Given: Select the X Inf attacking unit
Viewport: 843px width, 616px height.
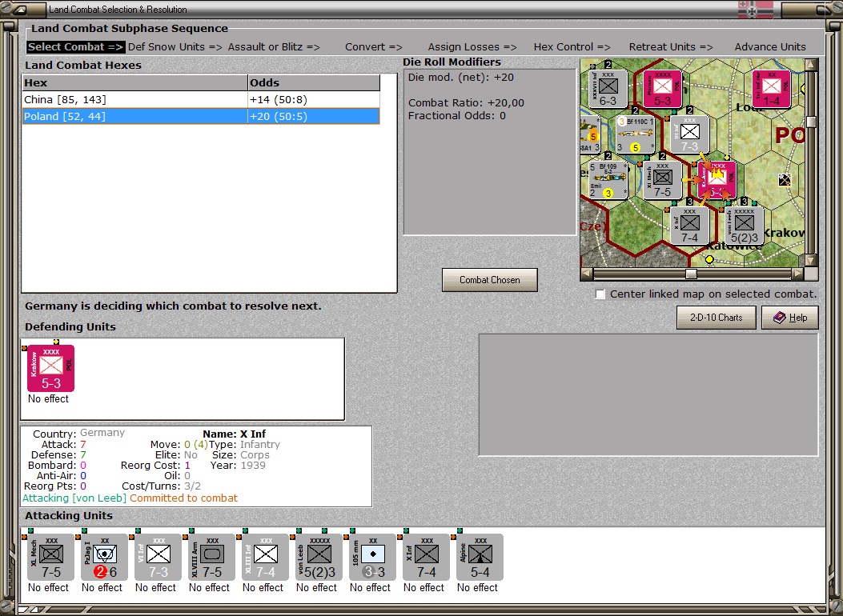Looking at the screenshot, I should (427, 557).
